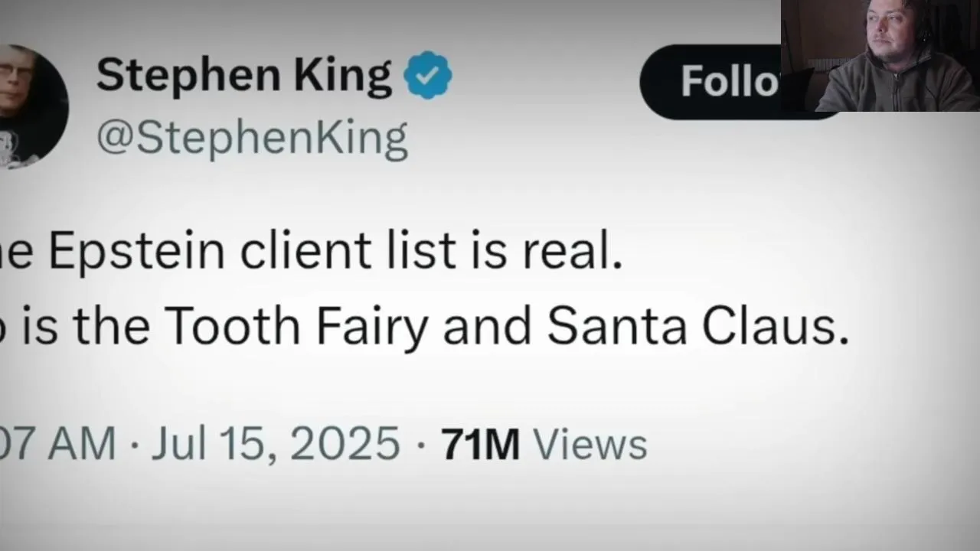Open the @StephenKing handle link
Viewport: 980px width, 551px height.
point(252,138)
